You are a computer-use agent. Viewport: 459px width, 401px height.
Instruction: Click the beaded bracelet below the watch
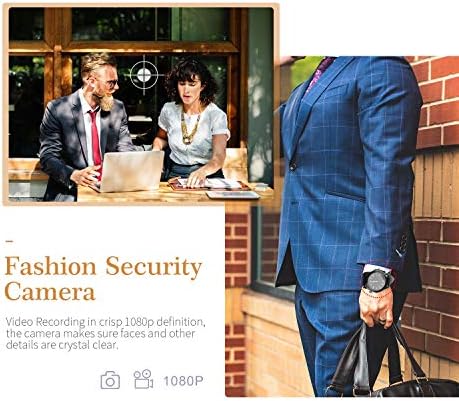377,295
